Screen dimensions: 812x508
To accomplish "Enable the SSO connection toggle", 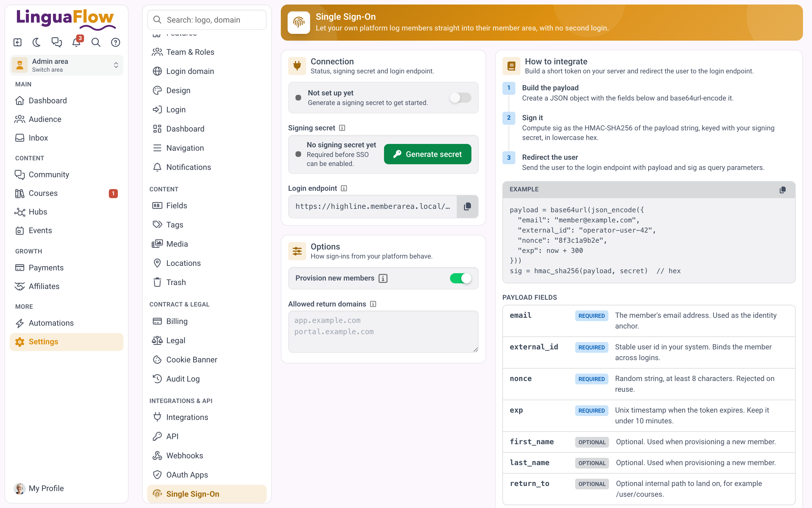I will [460, 98].
